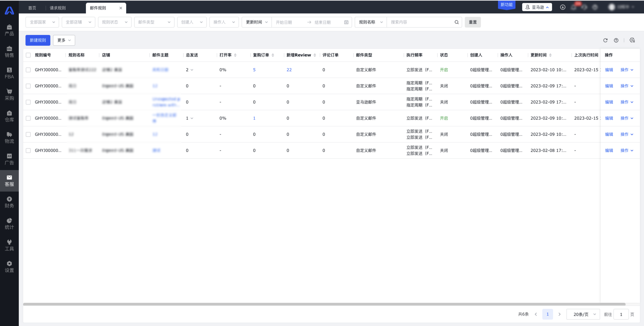
Task: Open 操作 menu for the 2023-02-10 row
Action: pos(627,70)
